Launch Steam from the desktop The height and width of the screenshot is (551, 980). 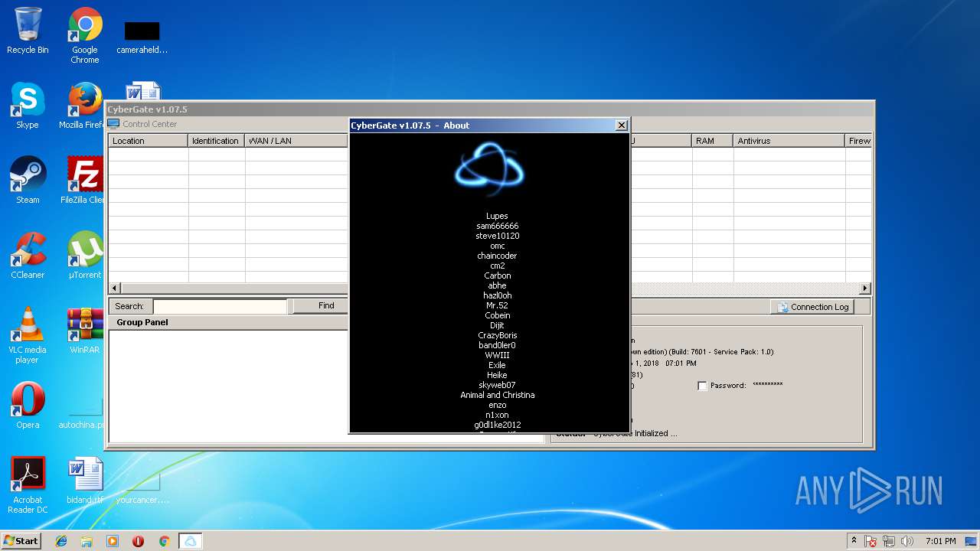28,181
